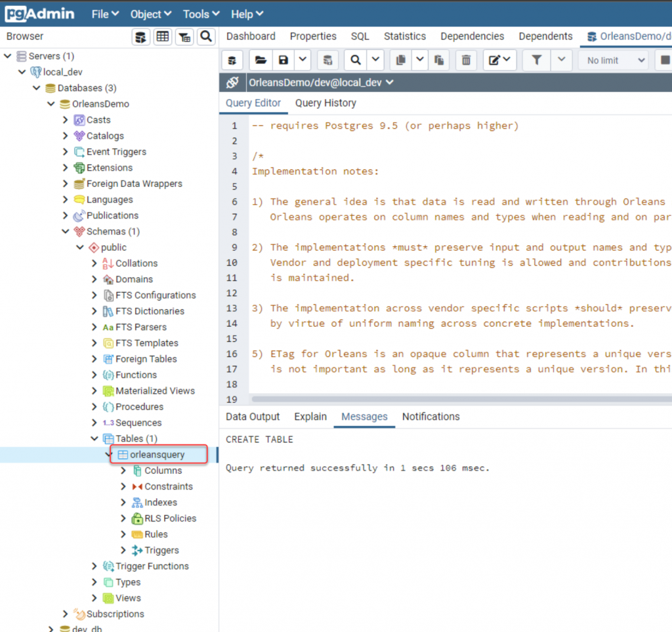Switch to the Query History tab
The height and width of the screenshot is (632, 672).
point(325,103)
